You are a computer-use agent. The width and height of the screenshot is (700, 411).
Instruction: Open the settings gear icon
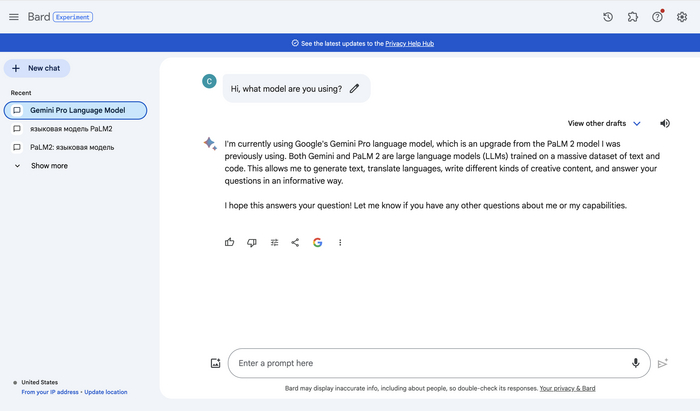tap(682, 17)
